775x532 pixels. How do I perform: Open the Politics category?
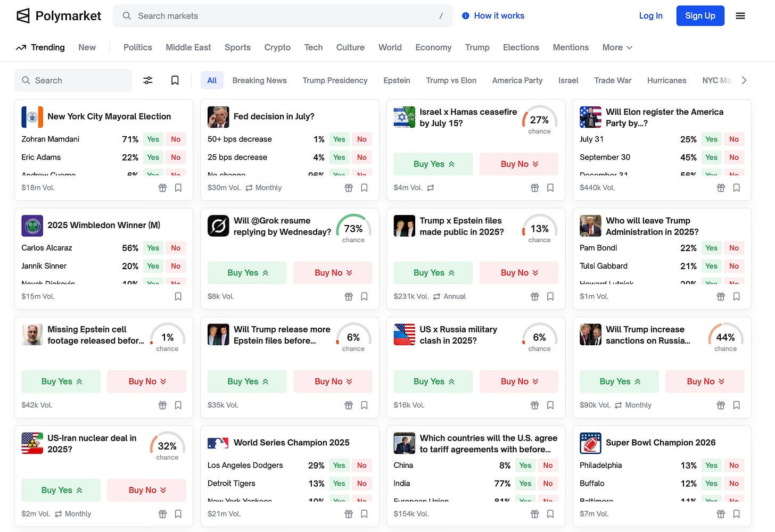pyautogui.click(x=138, y=47)
